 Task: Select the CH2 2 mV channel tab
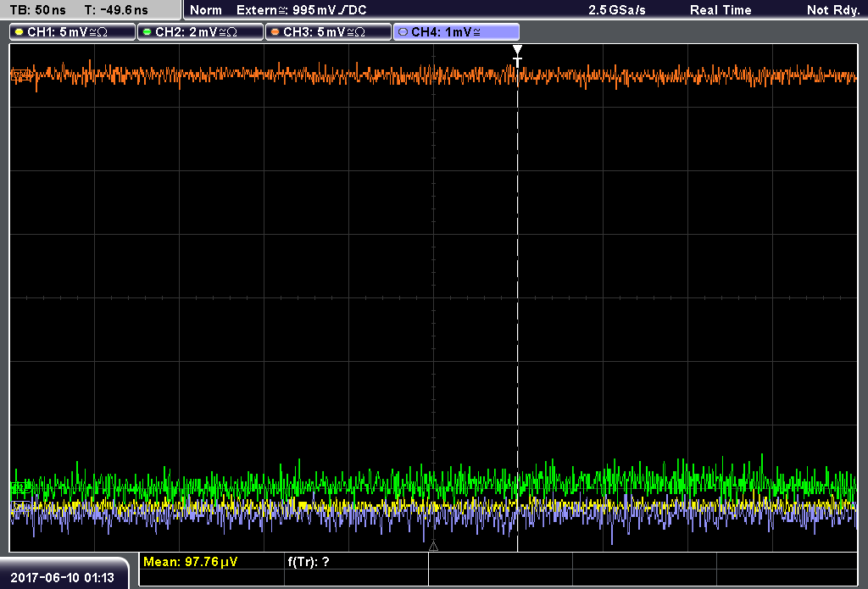[x=200, y=32]
